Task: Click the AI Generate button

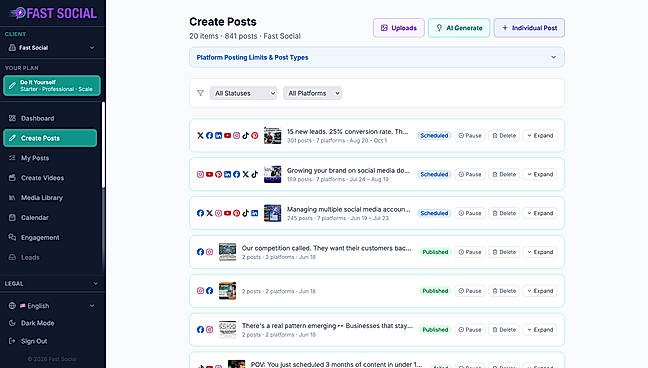Action: (459, 28)
